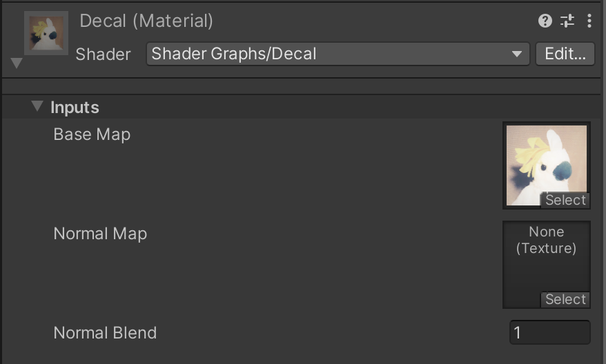This screenshot has height=364, width=606.
Task: Click the Normal Map property label
Action: 100,234
